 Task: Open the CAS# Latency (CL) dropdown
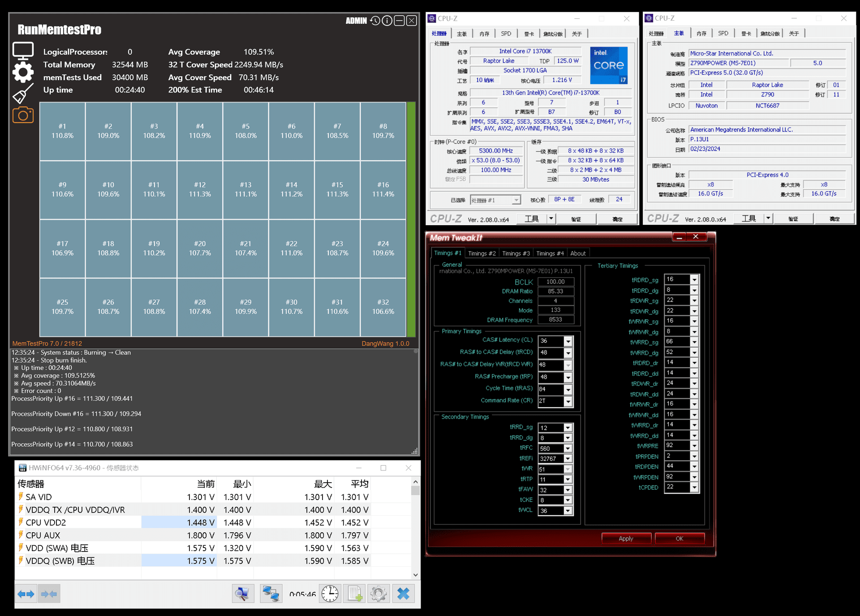pos(568,341)
